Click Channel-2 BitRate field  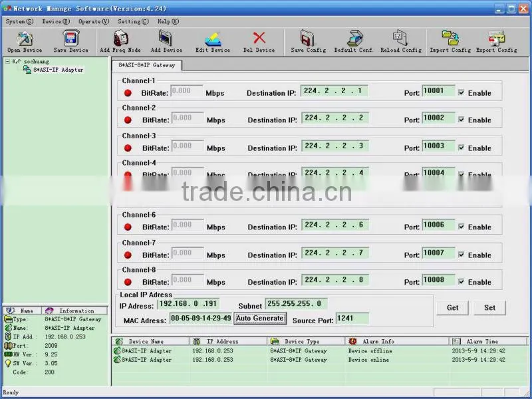[188, 118]
